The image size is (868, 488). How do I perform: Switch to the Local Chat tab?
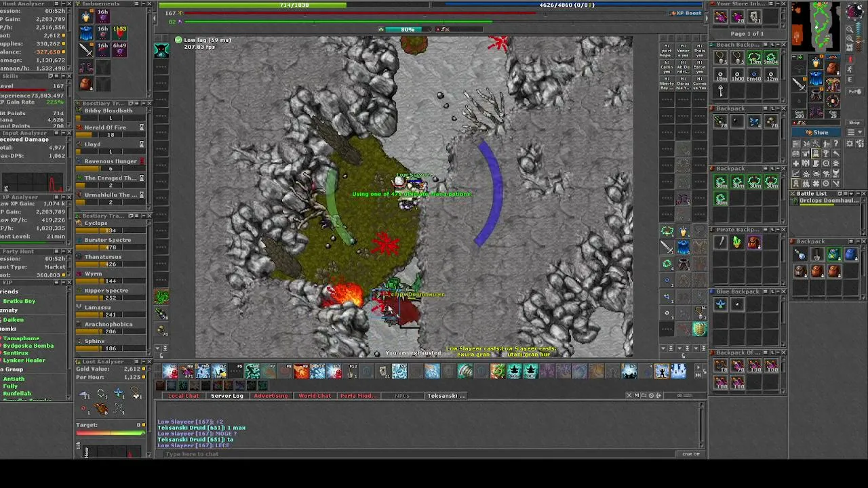(x=184, y=396)
